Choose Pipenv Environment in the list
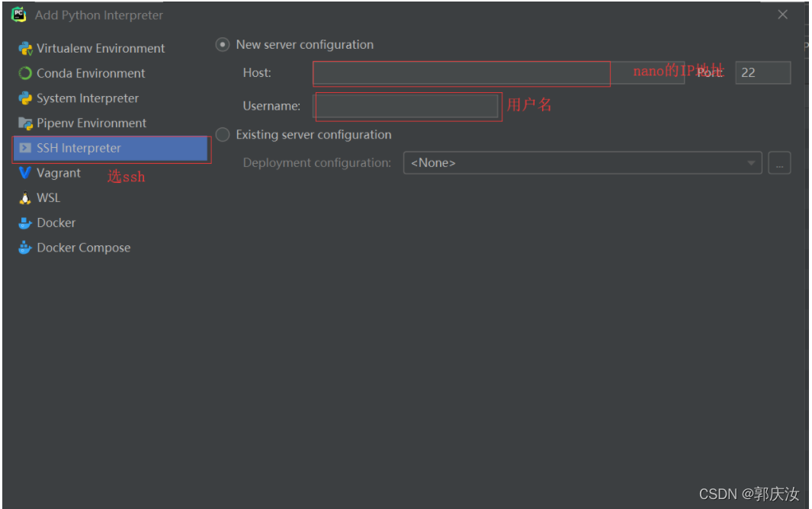Screen dimensions: 812x509 pos(91,123)
